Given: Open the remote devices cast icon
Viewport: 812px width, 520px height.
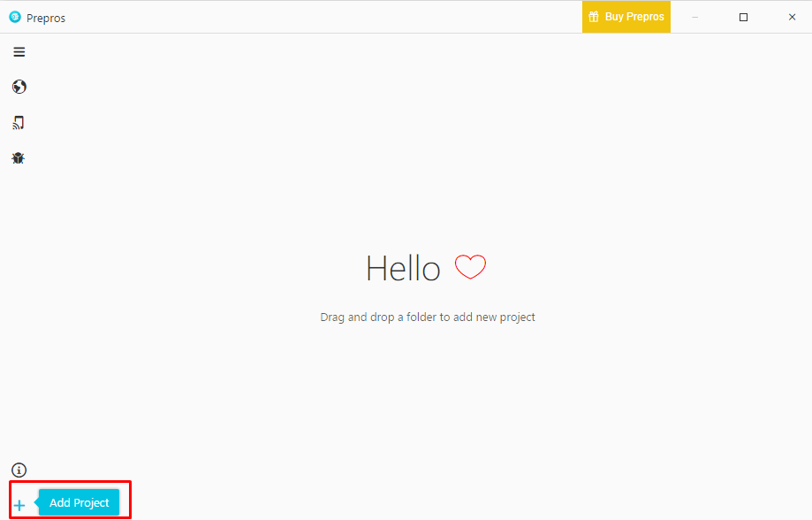Looking at the screenshot, I should [19, 123].
